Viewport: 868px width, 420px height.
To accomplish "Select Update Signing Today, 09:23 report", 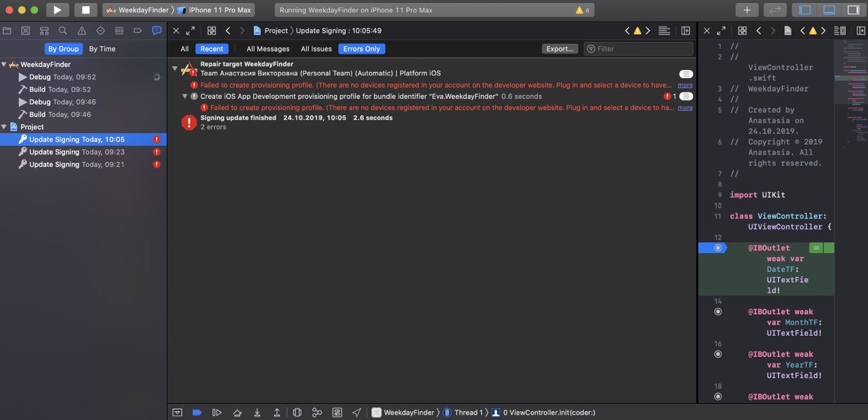I will tap(83, 152).
